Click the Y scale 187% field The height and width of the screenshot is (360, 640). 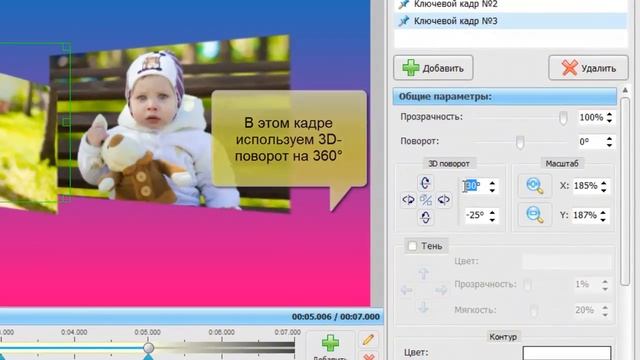tap(586, 215)
